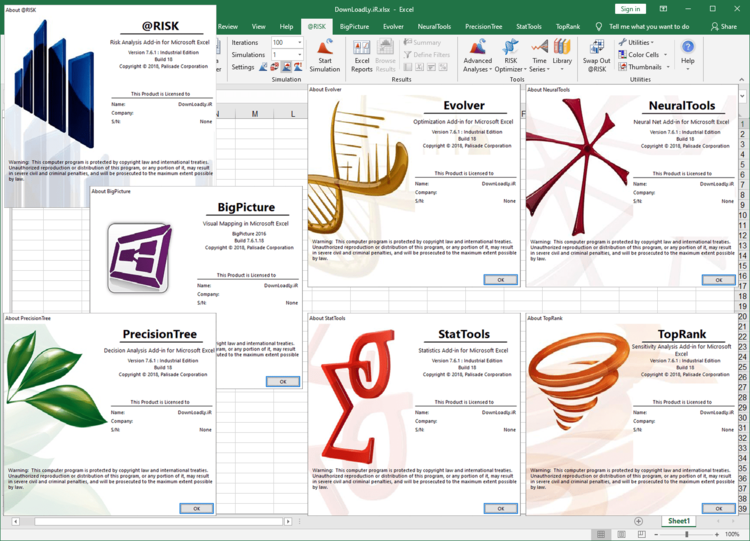Image resolution: width=750 pixels, height=541 pixels.
Task: Select column M header
Action: coord(254,113)
